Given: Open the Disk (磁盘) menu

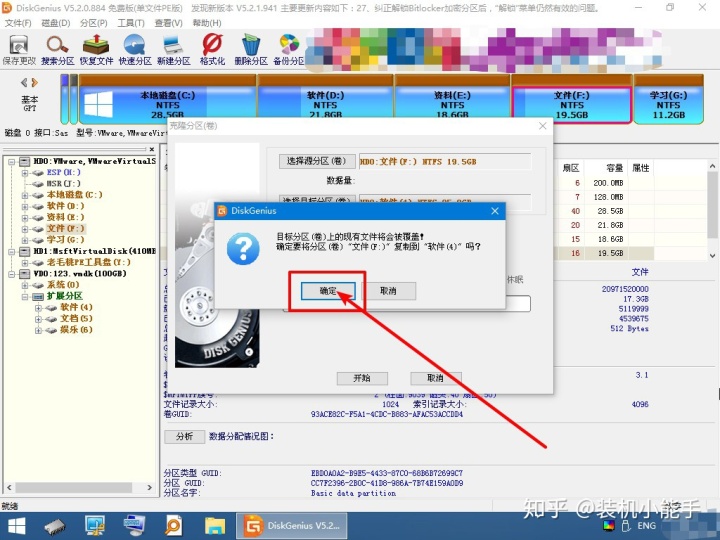Looking at the screenshot, I should click(56, 23).
